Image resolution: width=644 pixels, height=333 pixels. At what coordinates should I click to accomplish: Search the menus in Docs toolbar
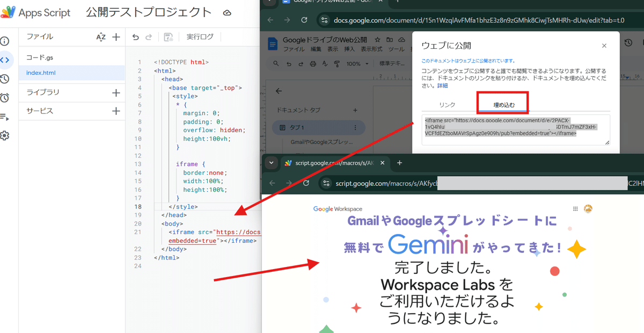tap(276, 64)
